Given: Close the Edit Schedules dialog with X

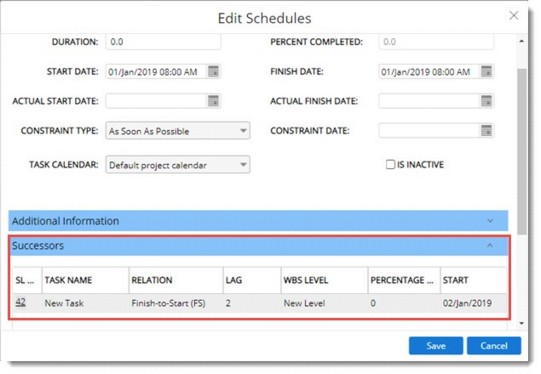Looking at the screenshot, I should 514,16.
